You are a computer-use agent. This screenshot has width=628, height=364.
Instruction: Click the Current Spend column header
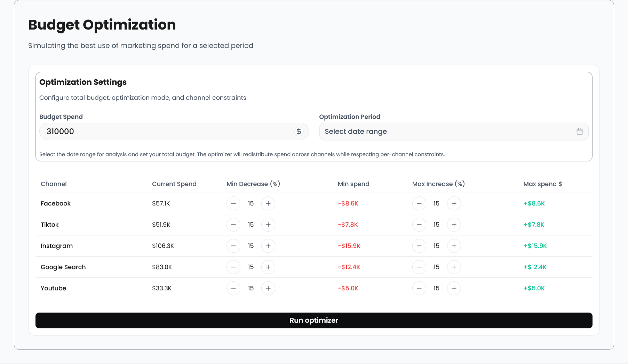(x=174, y=184)
